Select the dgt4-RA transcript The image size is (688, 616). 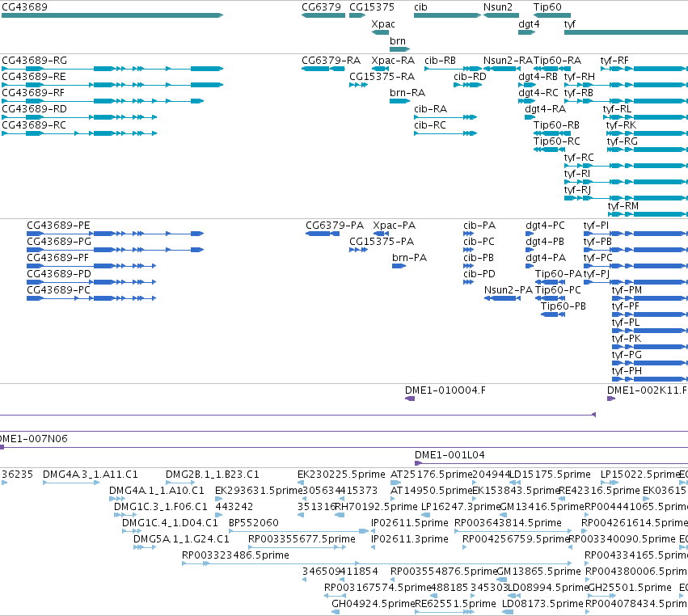530,117
